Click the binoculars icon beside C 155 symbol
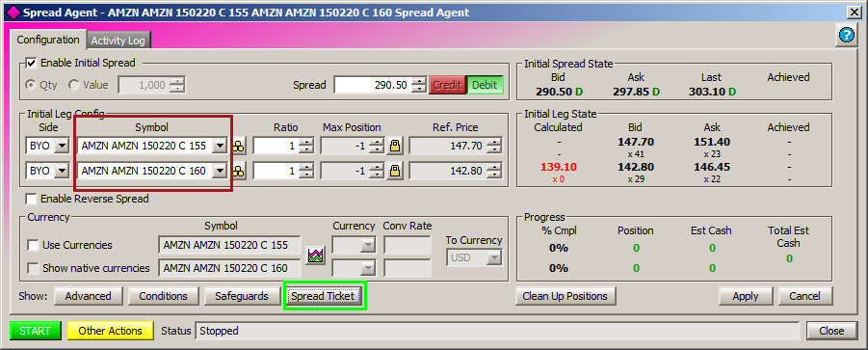Viewport: 868px width, 350px height. pos(239,147)
